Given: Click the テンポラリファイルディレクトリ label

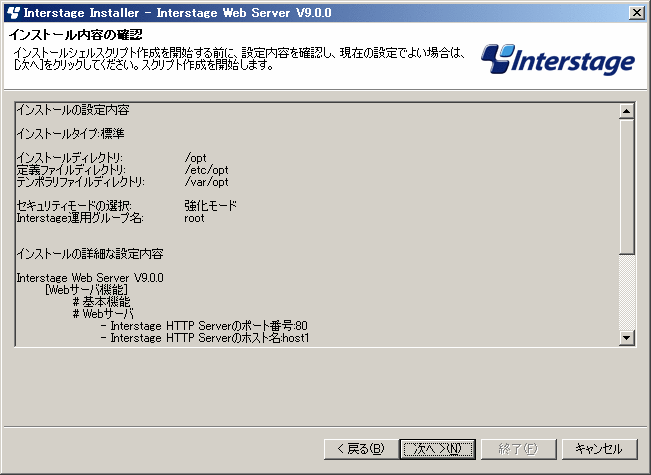Looking at the screenshot, I should coord(80,182).
